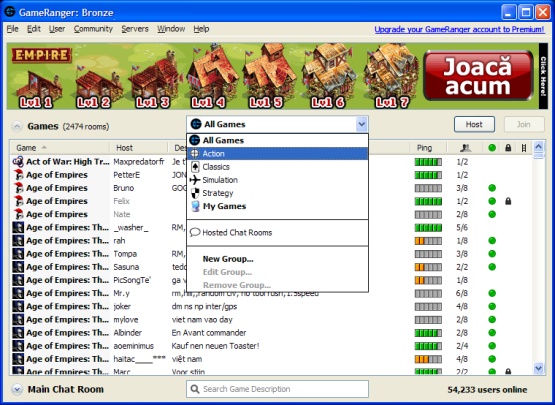Image resolution: width=555 pixels, height=405 pixels.
Task: Select All Games entry in open list
Action: point(277,140)
